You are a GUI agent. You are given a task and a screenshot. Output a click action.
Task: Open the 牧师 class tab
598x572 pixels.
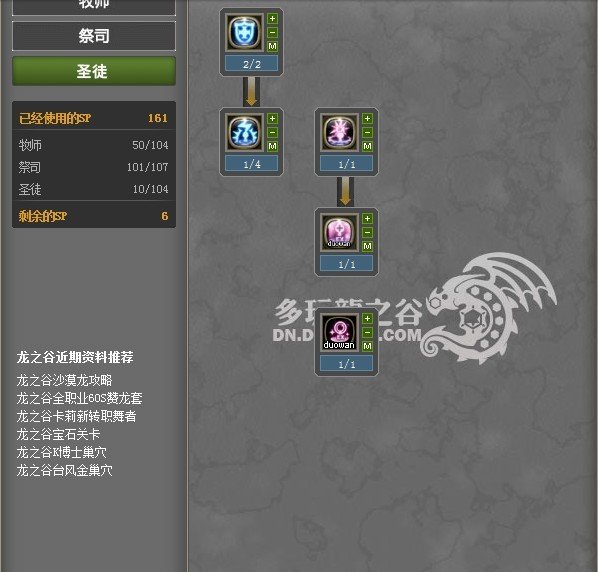94,7
